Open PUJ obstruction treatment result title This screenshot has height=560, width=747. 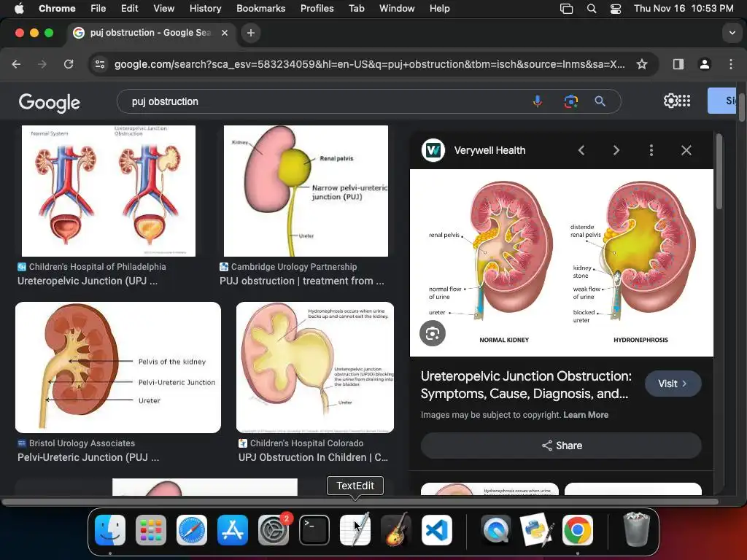coord(301,281)
